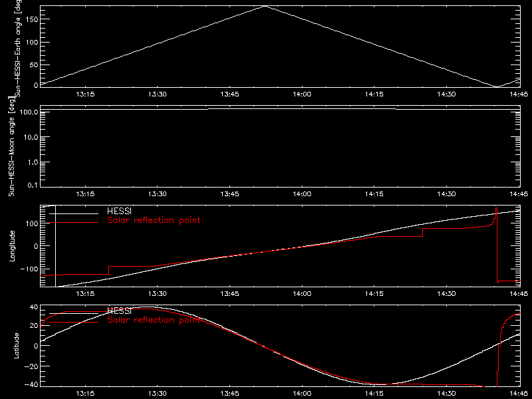The height and width of the screenshot is (399, 532).
Task: Click red legend line sample in Longitude plot
Action: click(74, 223)
